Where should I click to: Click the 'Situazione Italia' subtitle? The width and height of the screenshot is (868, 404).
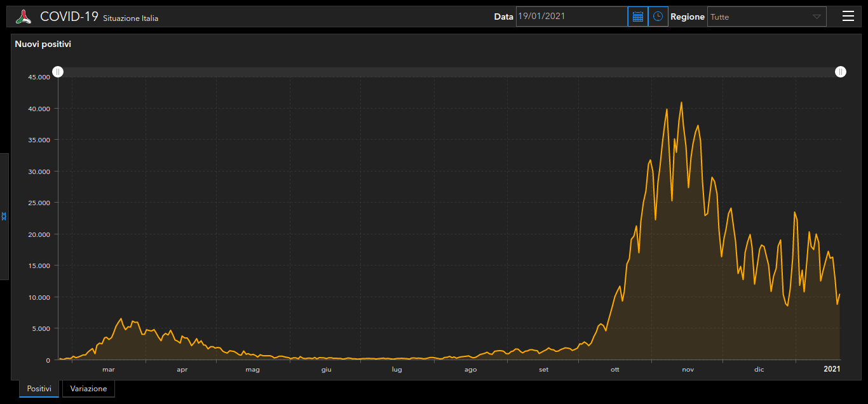pos(131,18)
